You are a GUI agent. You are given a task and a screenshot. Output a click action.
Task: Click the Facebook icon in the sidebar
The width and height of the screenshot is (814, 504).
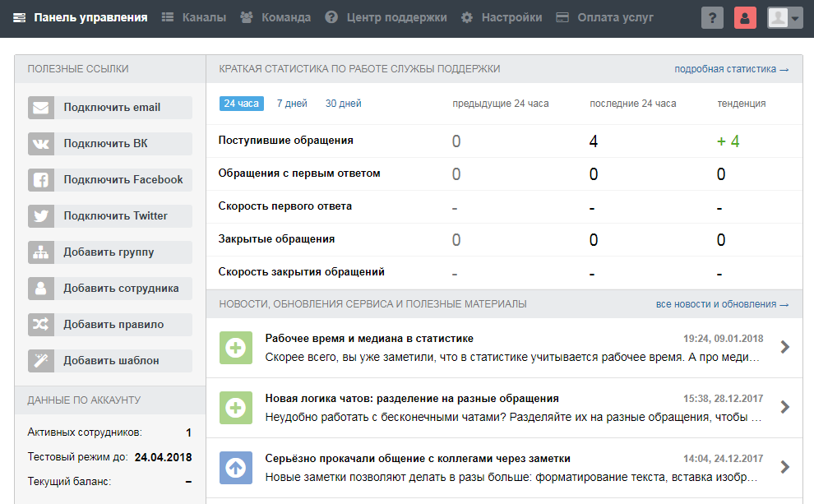click(x=39, y=179)
